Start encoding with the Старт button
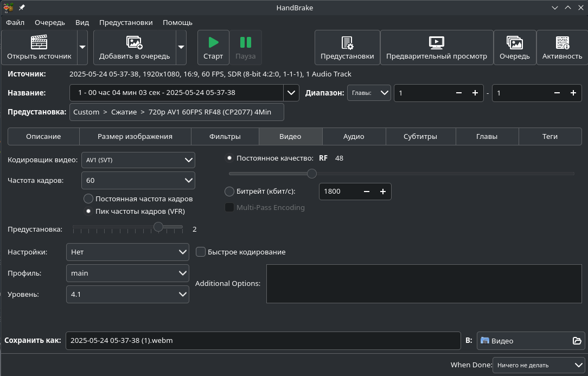Viewport: 588px width, 376px height. coord(213,47)
